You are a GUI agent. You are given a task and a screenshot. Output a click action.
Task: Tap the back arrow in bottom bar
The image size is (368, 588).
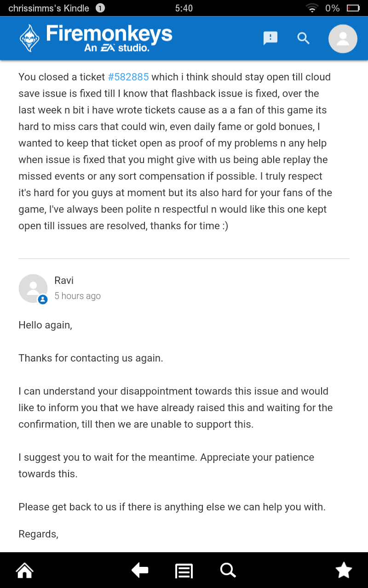pos(140,571)
